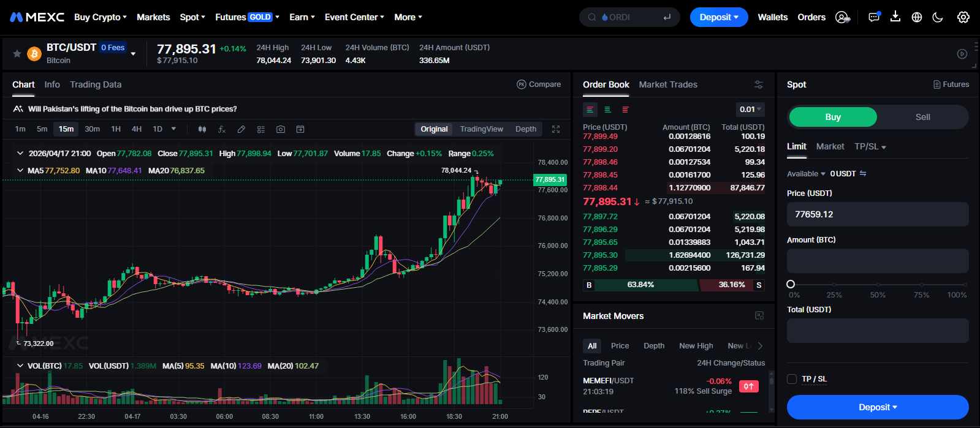Viewport: 980px width, 428px height.
Task: Click the Price (USDT) input field
Action: coord(878,214)
